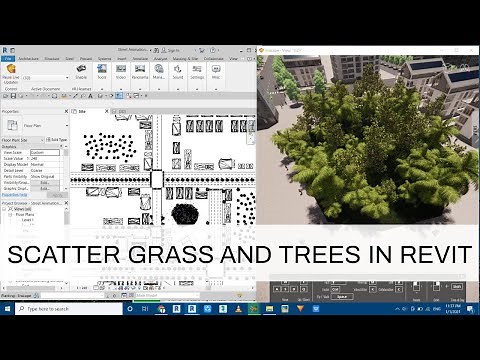
Task: Expand the Tools panel arrow
Action: 102,89
